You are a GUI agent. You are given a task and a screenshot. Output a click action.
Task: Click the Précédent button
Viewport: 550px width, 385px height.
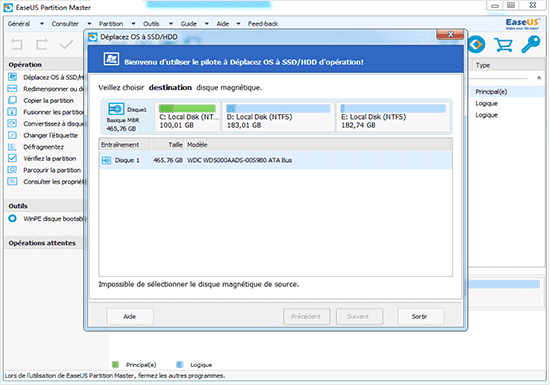pyautogui.click(x=306, y=317)
